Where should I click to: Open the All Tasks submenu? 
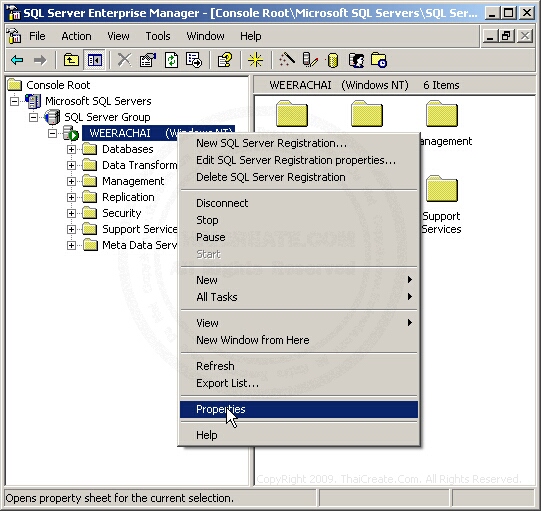click(x=299, y=297)
